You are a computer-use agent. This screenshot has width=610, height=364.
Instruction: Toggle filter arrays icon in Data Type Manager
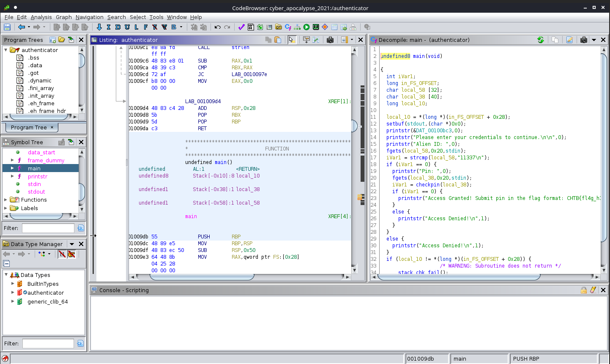[62, 254]
